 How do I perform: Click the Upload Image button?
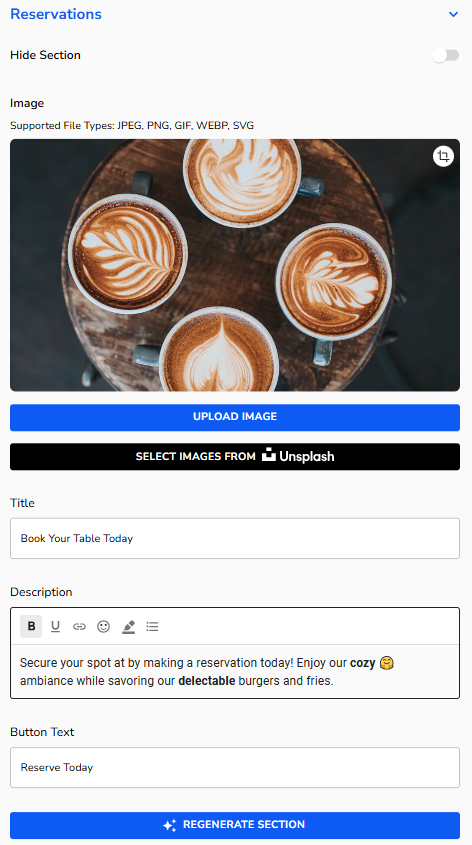(235, 417)
